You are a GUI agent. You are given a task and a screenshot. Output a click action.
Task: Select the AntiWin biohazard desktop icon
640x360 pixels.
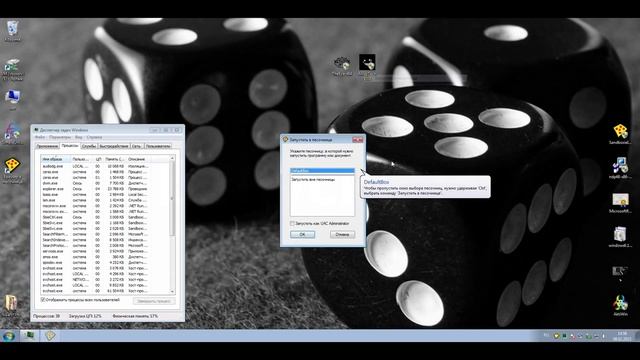tap(620, 306)
